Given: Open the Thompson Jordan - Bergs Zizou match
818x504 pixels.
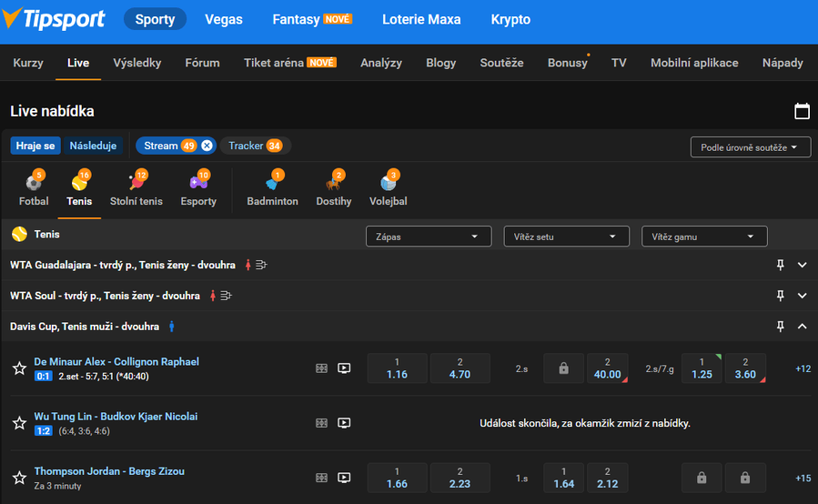Looking at the screenshot, I should coord(109,471).
